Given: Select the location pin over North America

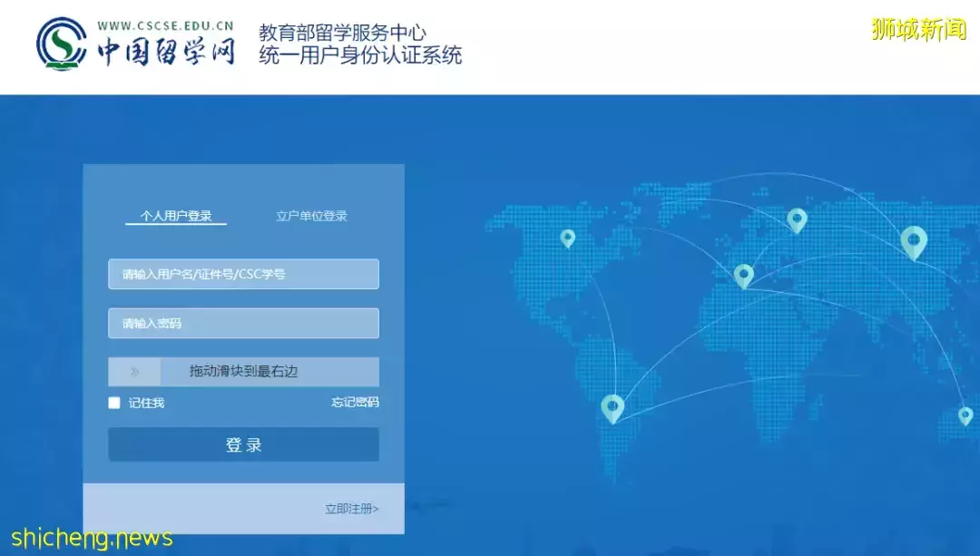Looking at the screenshot, I should tap(567, 238).
